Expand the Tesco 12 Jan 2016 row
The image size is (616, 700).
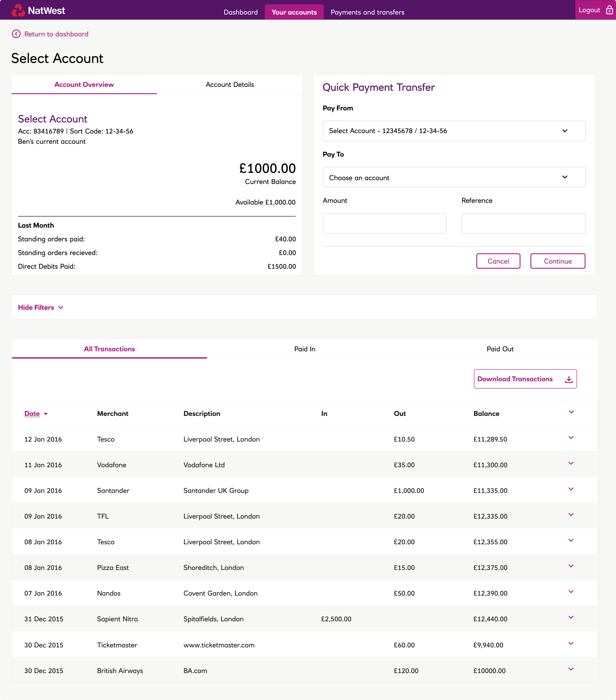tap(571, 438)
